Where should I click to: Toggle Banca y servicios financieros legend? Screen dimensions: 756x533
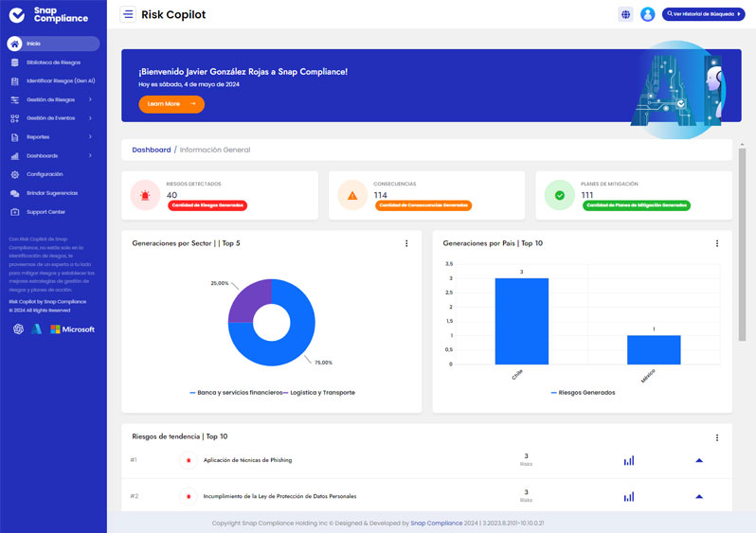pos(236,393)
